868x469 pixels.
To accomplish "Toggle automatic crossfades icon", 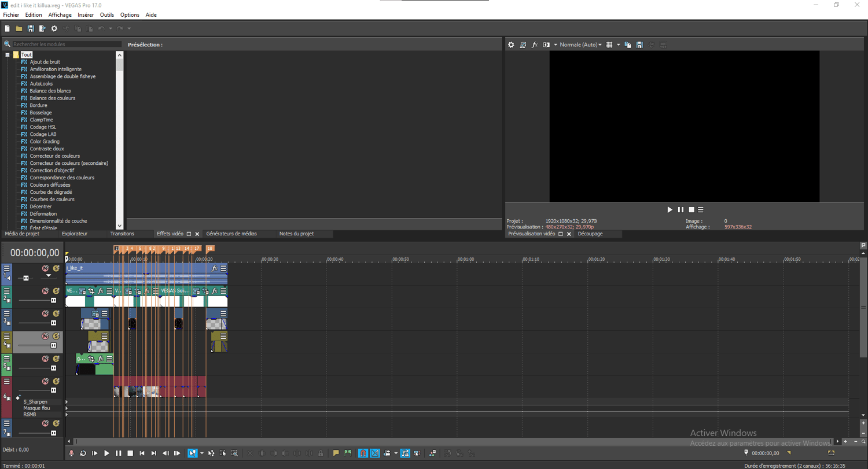I will [x=375, y=453].
